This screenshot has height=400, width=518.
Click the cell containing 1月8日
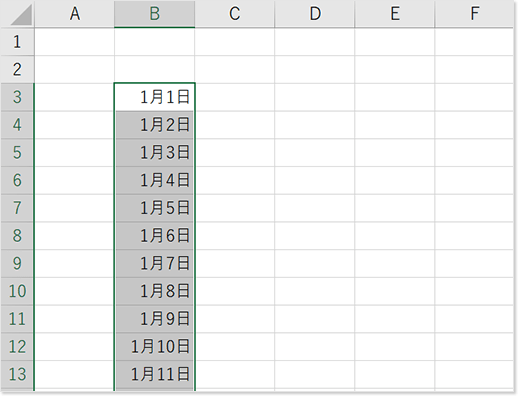click(x=154, y=291)
